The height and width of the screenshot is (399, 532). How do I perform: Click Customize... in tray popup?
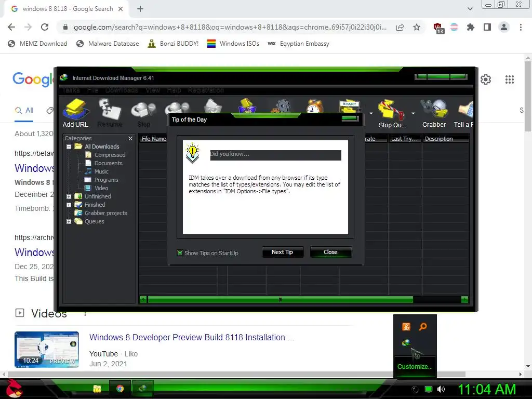(x=415, y=366)
